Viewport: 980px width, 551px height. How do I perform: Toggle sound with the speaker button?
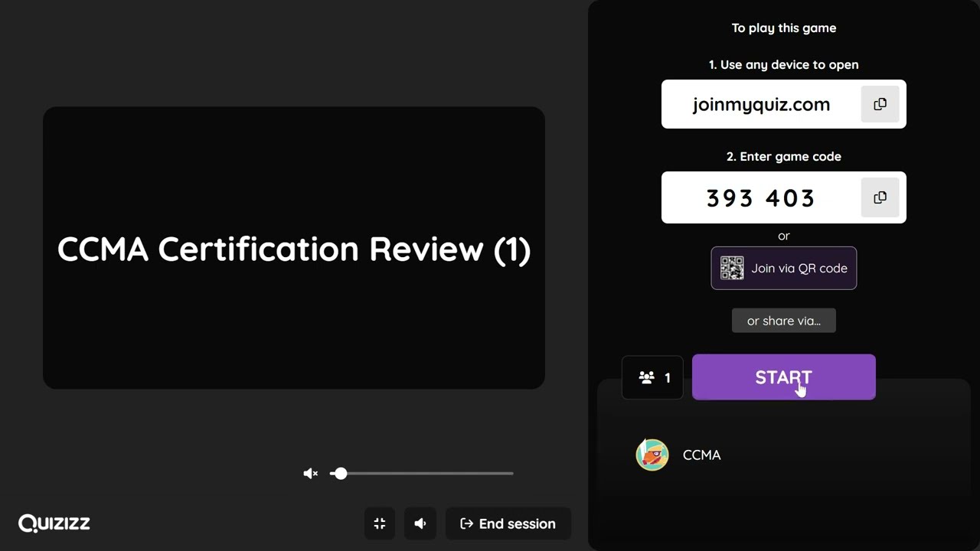point(420,523)
